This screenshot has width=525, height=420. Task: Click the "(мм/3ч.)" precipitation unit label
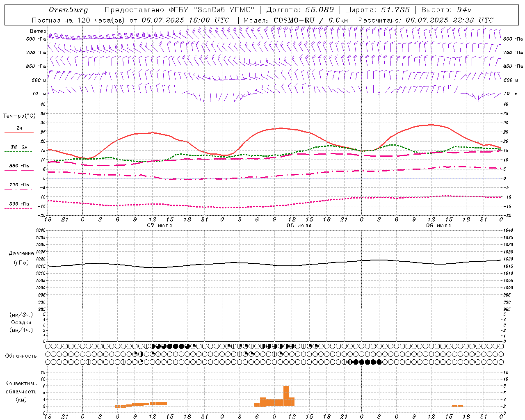click(21, 315)
